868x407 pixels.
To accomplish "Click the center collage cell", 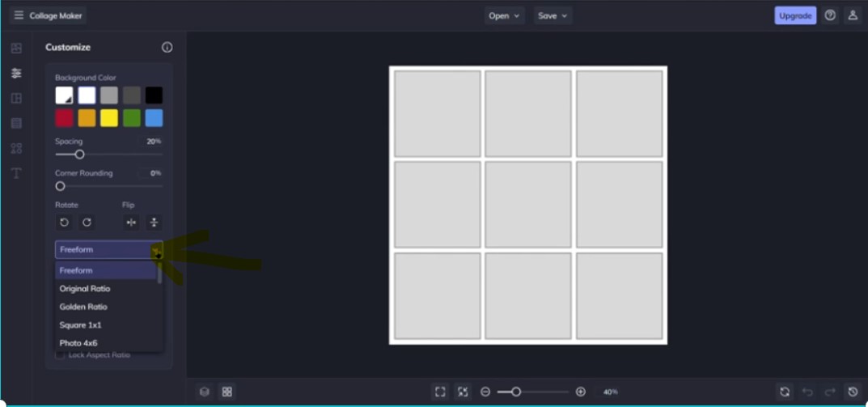I will pyautogui.click(x=528, y=204).
